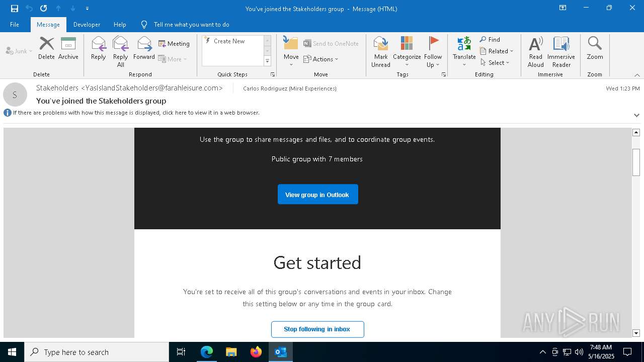Open Manage Quick Steps dialog launcher
644x362 pixels.
pyautogui.click(x=273, y=74)
